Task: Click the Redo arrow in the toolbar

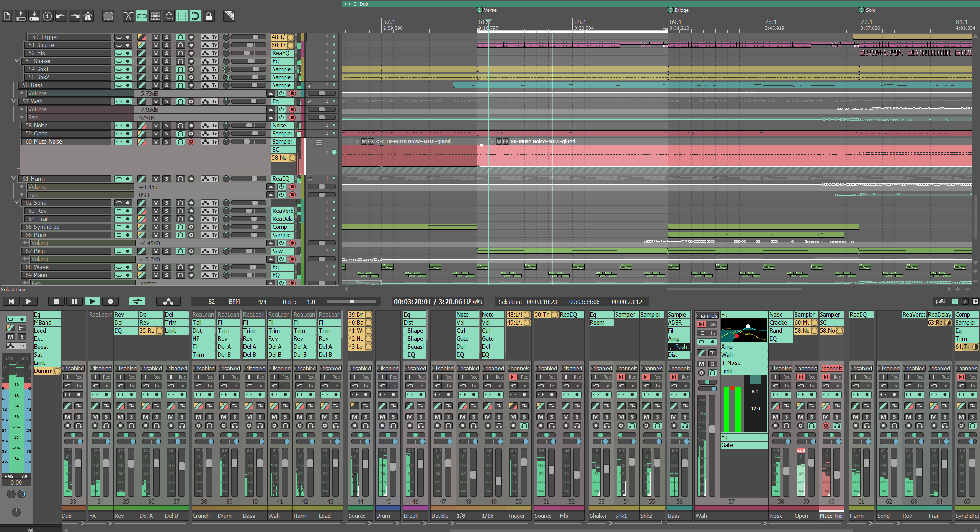Action: tap(75, 16)
